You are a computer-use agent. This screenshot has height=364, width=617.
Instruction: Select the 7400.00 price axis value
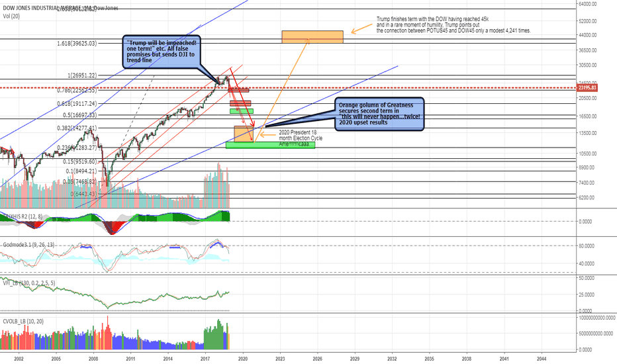click(587, 183)
